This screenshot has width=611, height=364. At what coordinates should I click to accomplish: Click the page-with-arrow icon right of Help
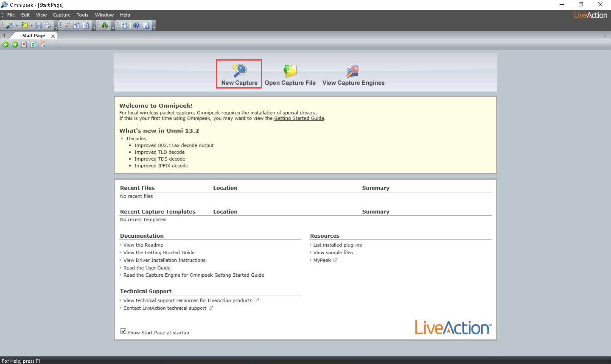click(x=146, y=25)
